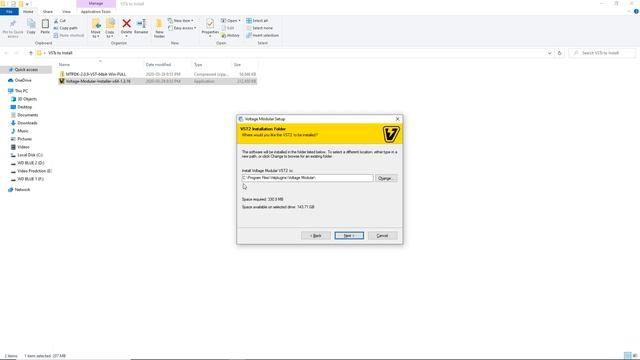Click the Help icon in ribbon corner
Viewport: 640px width, 360px height.
636,11
